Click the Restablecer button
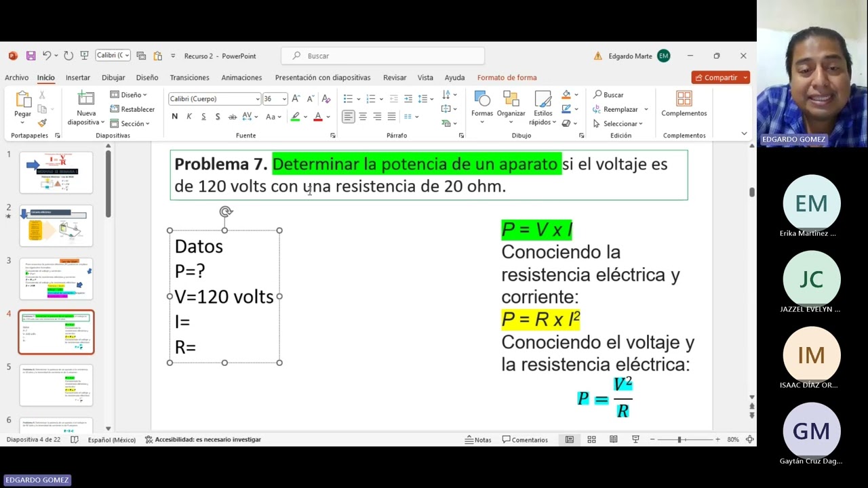Screen dimensions: 868x488 point(133,109)
